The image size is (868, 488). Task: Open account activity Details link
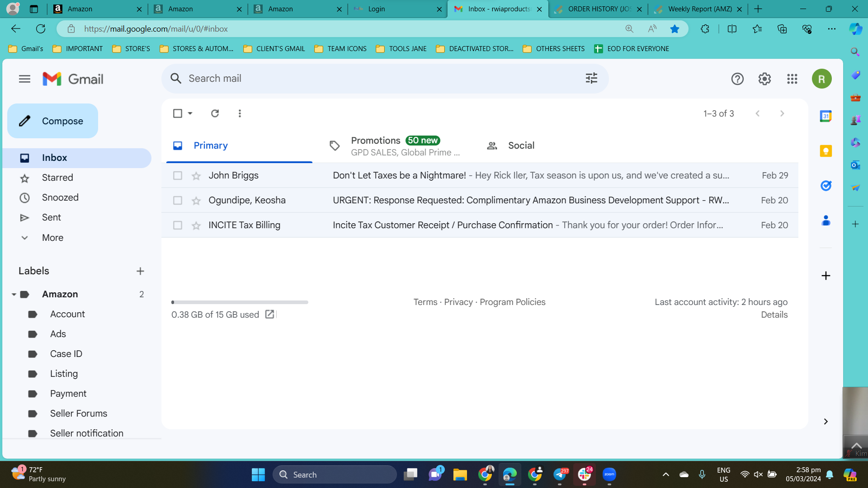click(774, 315)
